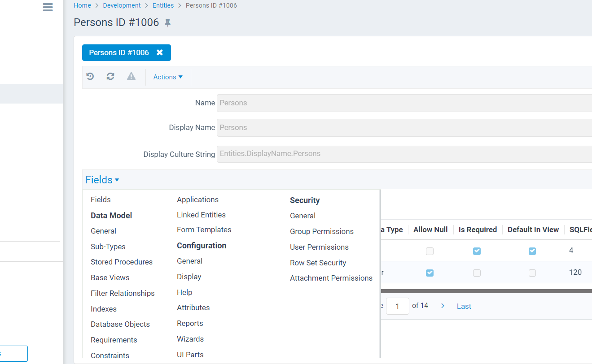Image resolution: width=592 pixels, height=364 pixels.
Task: Sort by Is Required column header
Action: click(x=478, y=230)
